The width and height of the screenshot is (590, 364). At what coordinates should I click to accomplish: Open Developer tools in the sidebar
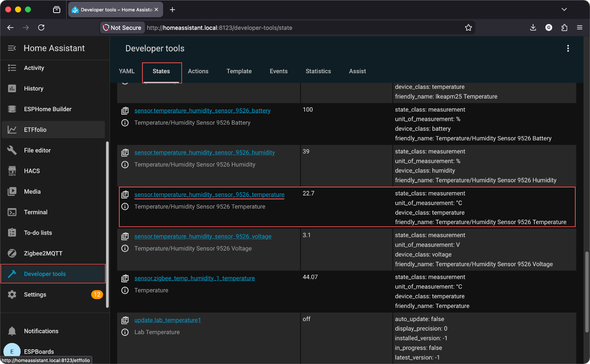tap(53, 274)
